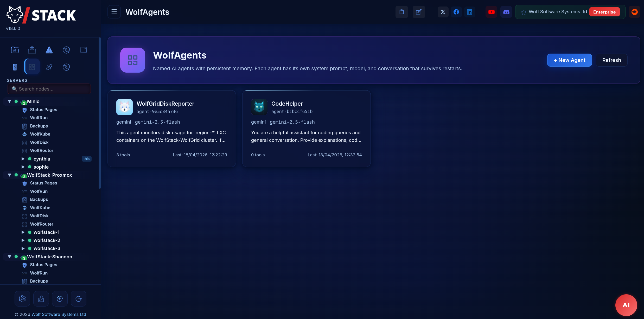This screenshot has width=644, height=319.
Task: Click the circled plus add server icon
Action: (x=60, y=299)
